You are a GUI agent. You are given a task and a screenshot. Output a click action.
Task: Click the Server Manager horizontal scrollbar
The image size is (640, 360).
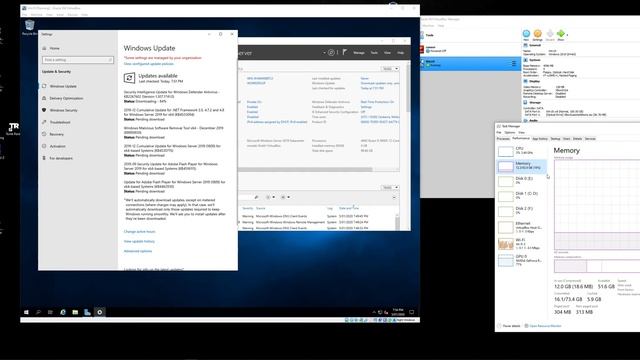pos(305,169)
